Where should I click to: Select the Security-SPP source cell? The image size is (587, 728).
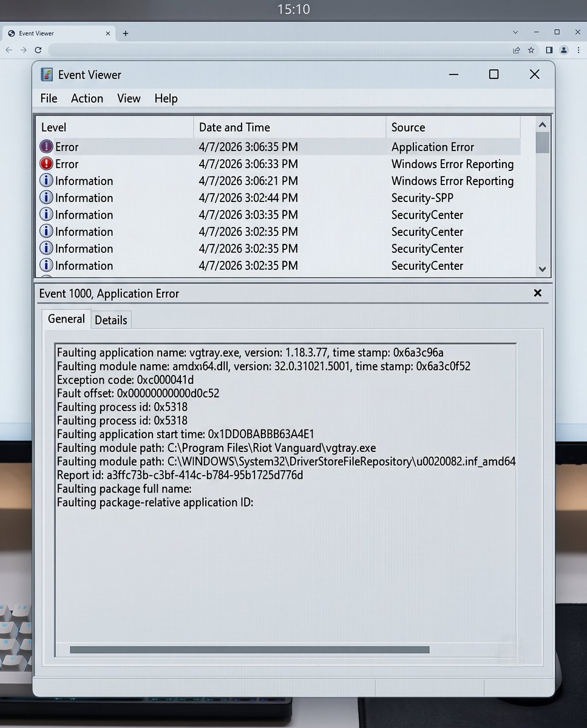point(422,198)
